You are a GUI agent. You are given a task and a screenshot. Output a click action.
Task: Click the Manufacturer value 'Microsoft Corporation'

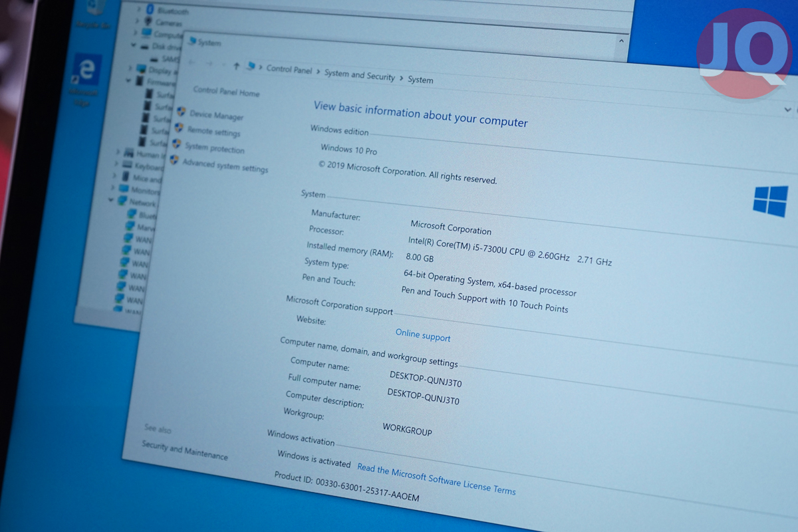pos(451,226)
